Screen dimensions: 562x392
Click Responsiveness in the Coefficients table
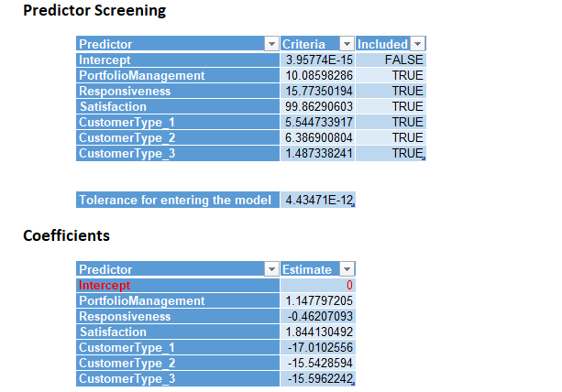tap(178, 316)
